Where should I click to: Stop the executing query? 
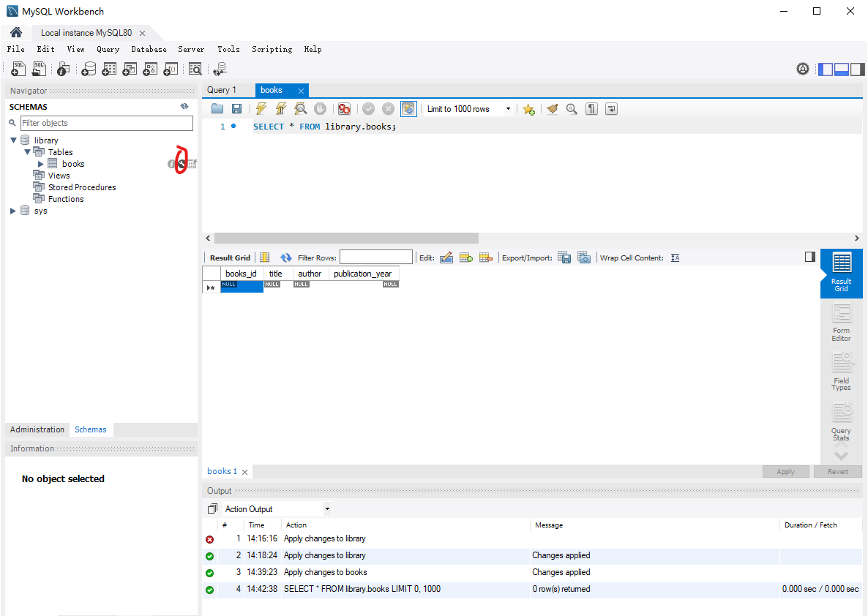320,108
